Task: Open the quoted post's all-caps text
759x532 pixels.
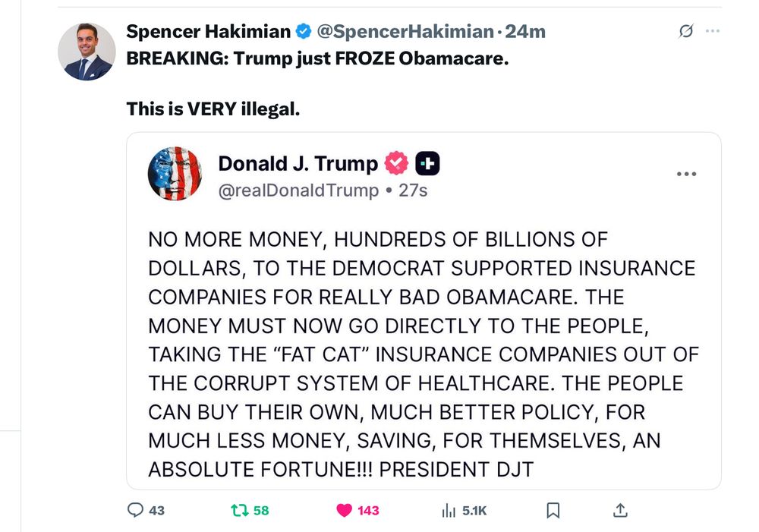Action: click(421, 354)
